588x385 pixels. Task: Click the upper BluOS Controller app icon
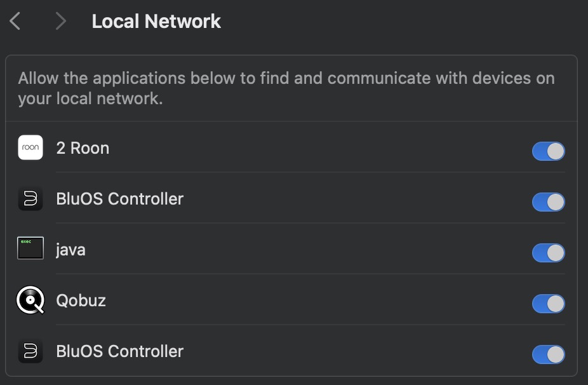point(30,199)
